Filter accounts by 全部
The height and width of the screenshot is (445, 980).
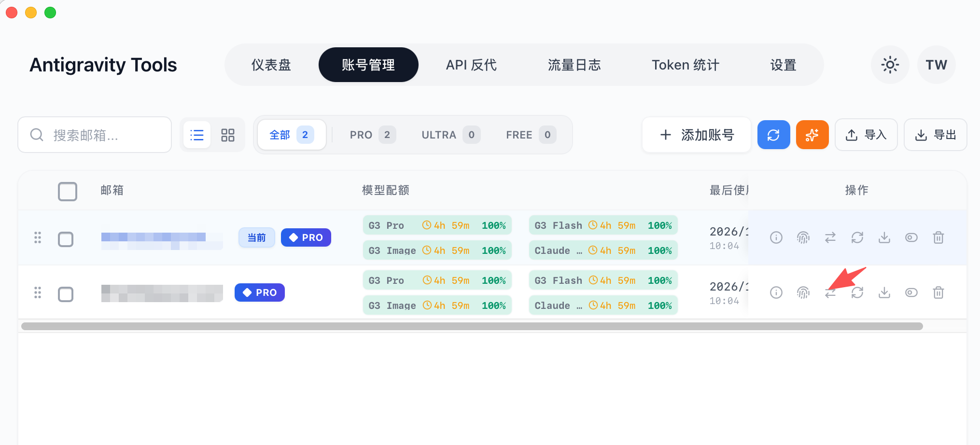point(292,135)
